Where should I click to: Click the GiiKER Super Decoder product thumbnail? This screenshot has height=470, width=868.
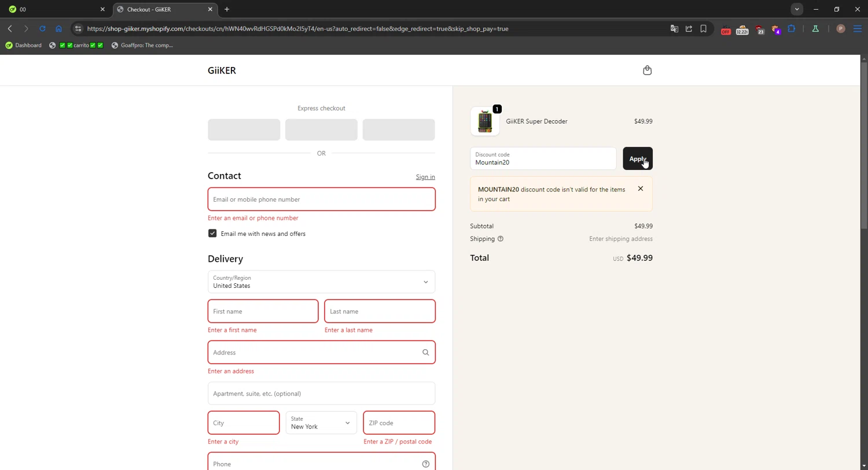(485, 121)
